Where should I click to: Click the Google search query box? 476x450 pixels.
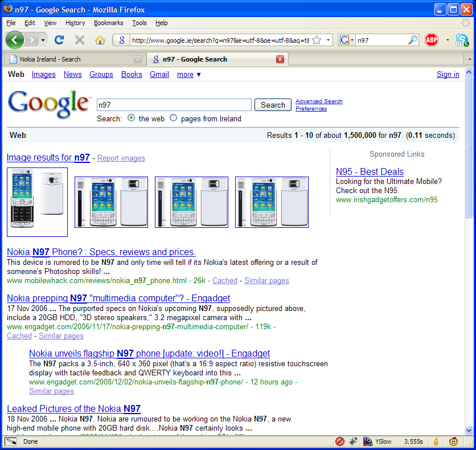click(174, 105)
